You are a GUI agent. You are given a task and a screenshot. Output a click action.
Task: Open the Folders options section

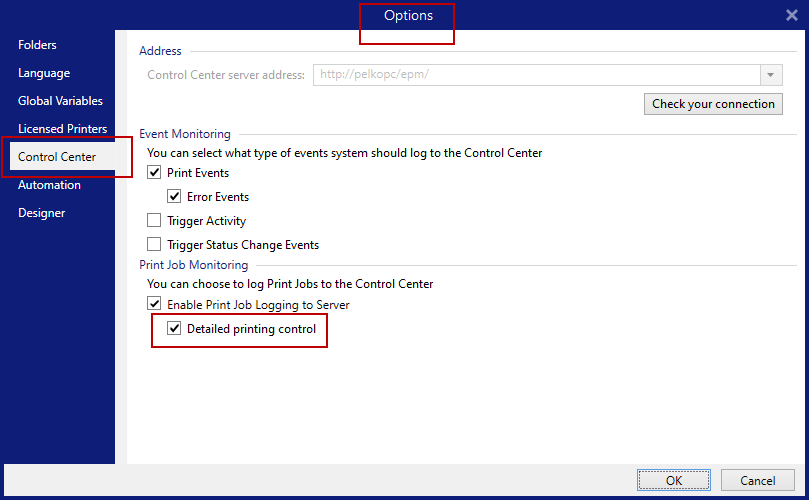pos(37,45)
